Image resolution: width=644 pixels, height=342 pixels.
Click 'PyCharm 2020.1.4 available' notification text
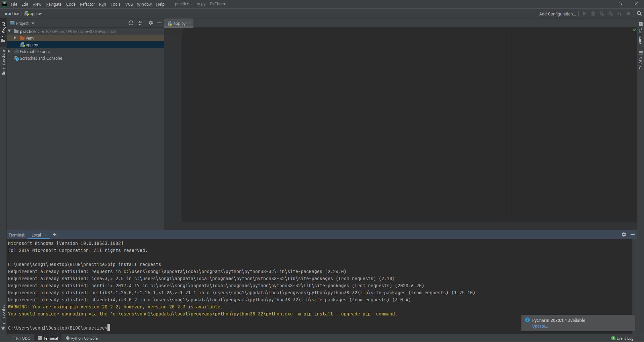coord(559,320)
